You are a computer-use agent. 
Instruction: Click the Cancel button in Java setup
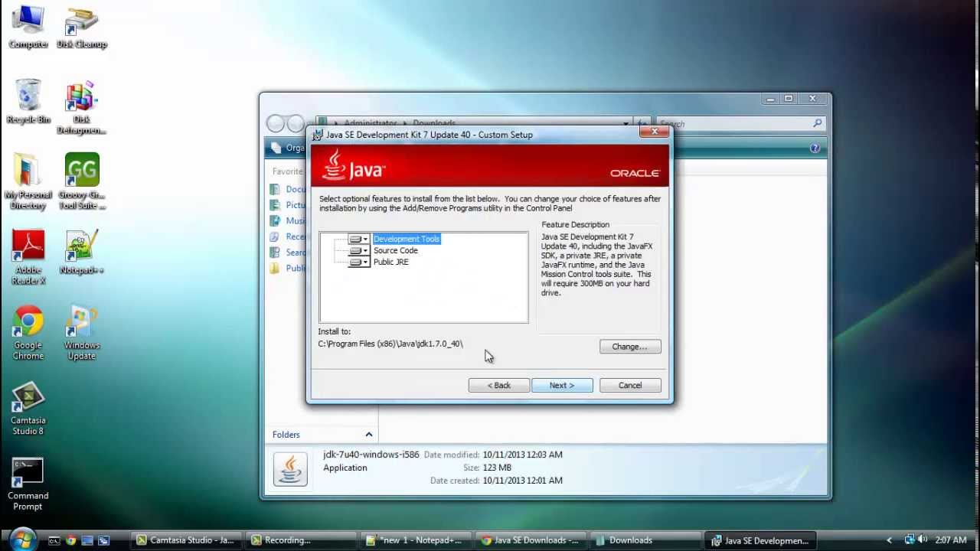pos(630,385)
